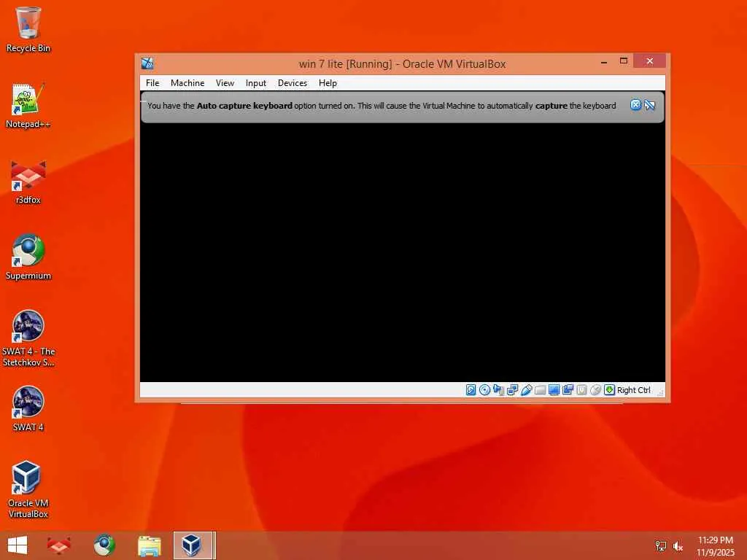Click the VirtualBox window title icon
Image resolution: width=747 pixels, height=560 pixels.
(x=147, y=63)
